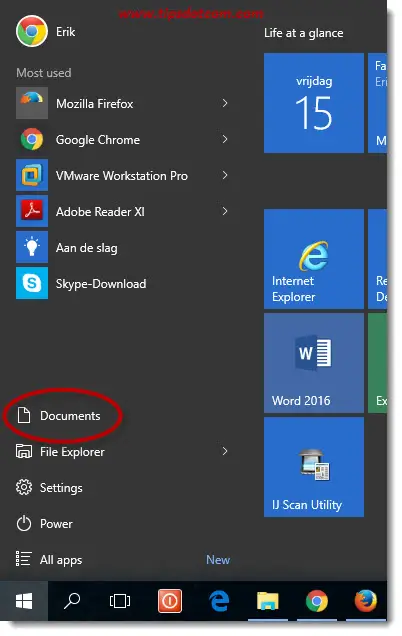Click the Erik user name text
Screen dimensions: 402x636
coord(65,32)
